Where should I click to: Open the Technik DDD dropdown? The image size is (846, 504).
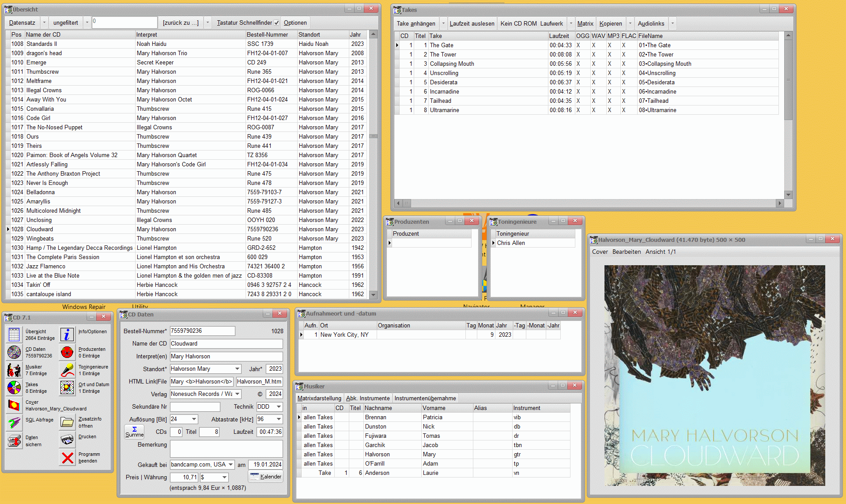[279, 407]
